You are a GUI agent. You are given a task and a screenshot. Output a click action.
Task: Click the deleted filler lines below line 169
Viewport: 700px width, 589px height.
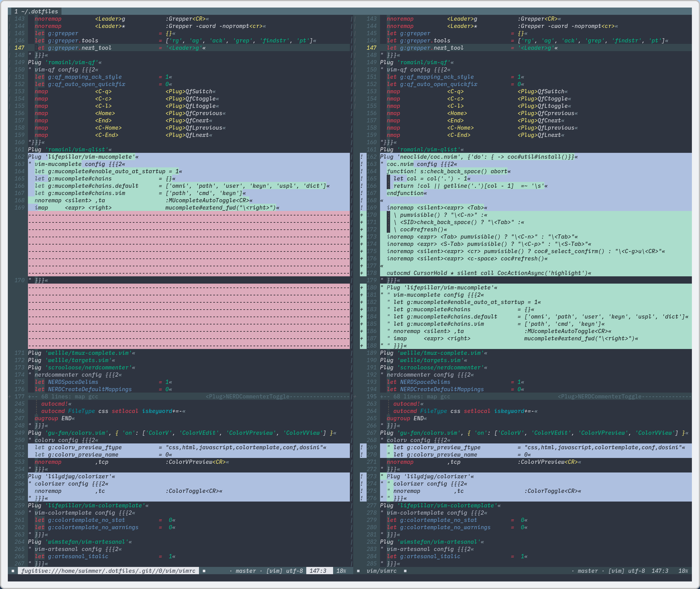[189, 244]
